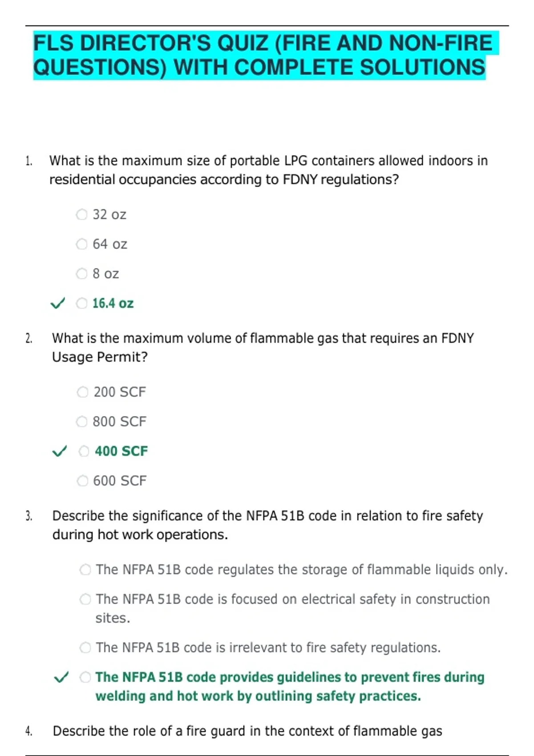Select the 32 oz radio option
The height and width of the screenshot is (756, 534).
point(82,215)
